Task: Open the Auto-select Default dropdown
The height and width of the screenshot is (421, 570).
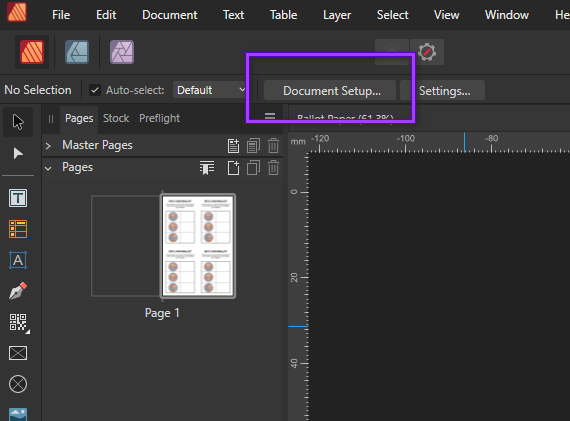Action: coord(210,90)
